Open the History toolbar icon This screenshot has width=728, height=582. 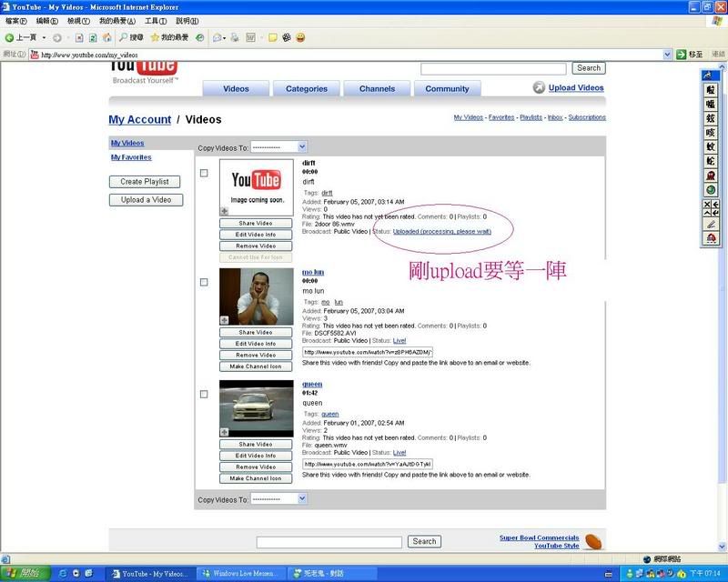click(200, 37)
